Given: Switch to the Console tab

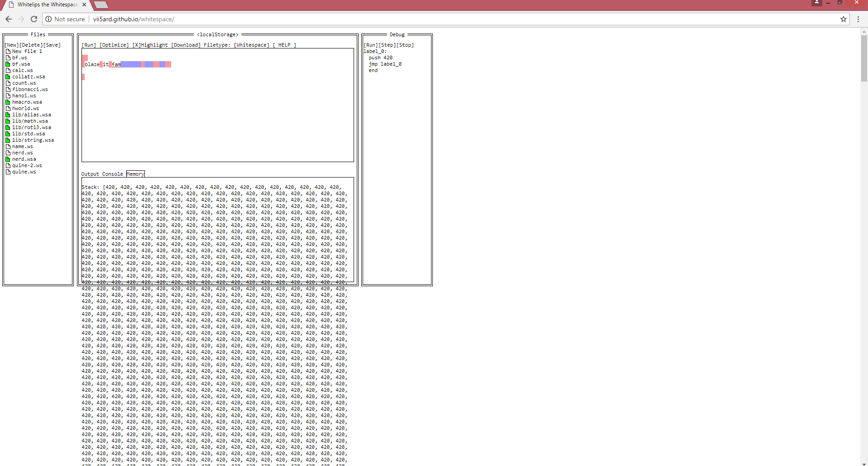Looking at the screenshot, I should point(112,174).
